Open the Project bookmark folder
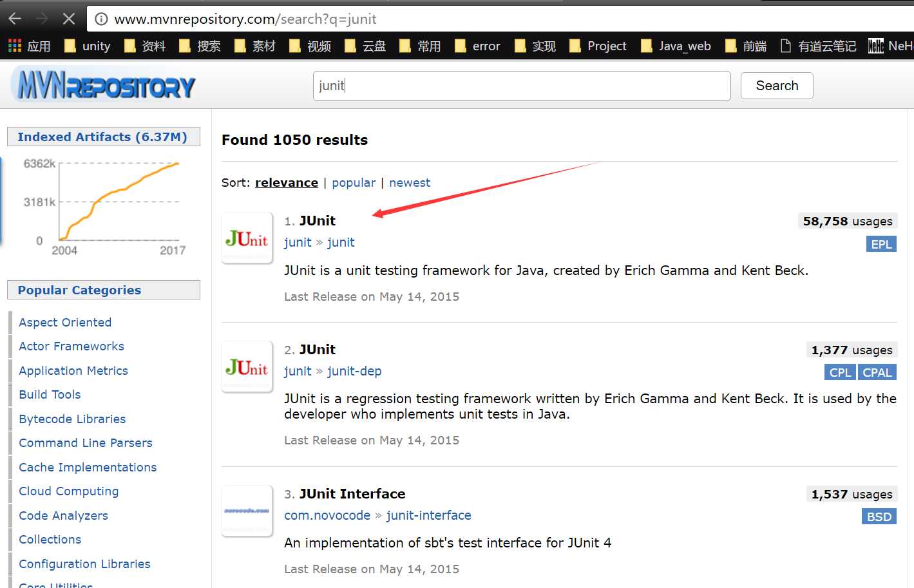The image size is (914, 588). (598, 46)
